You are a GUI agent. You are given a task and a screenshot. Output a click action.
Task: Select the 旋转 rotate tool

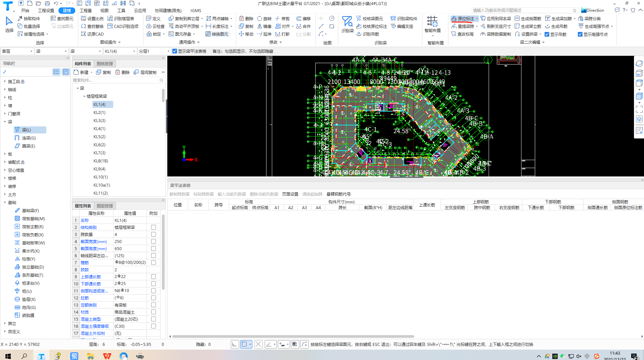[x=264, y=18]
